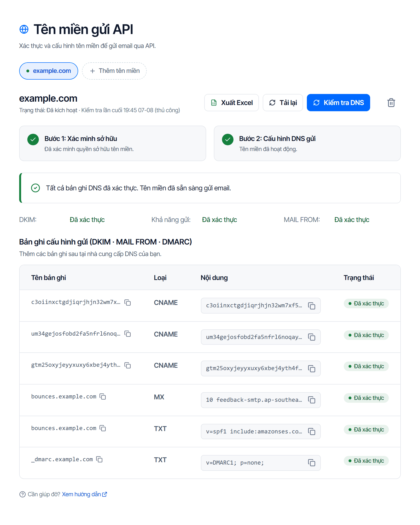
Task: Click the Khả năng gửi Đã xác thực status
Action: 219,220
